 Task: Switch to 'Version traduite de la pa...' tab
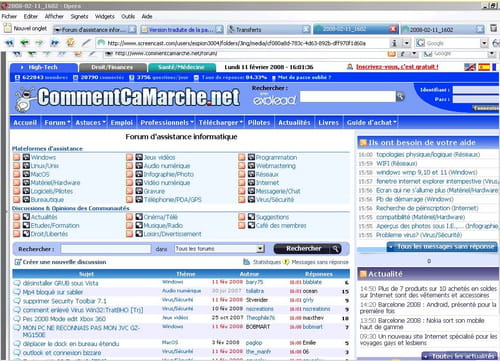[181, 29]
